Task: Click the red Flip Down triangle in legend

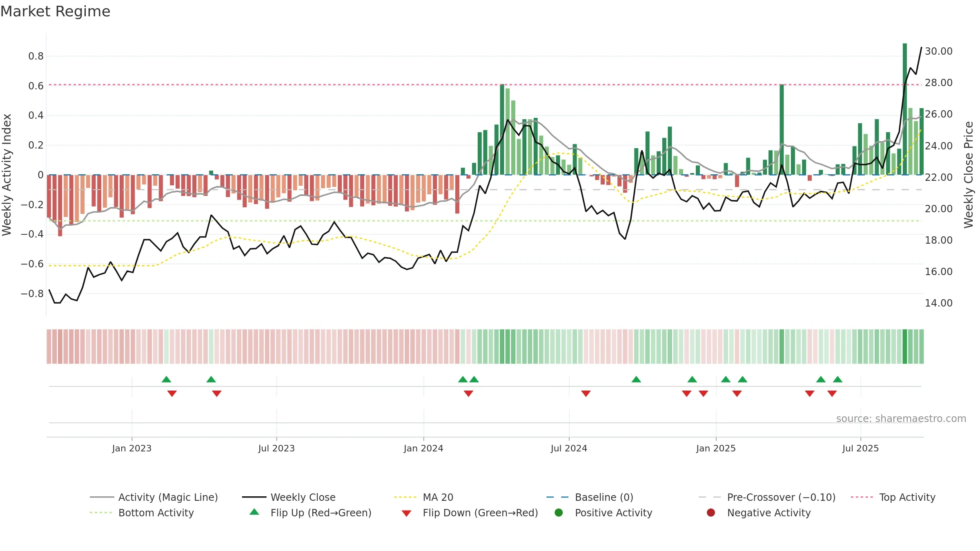Action: (406, 513)
